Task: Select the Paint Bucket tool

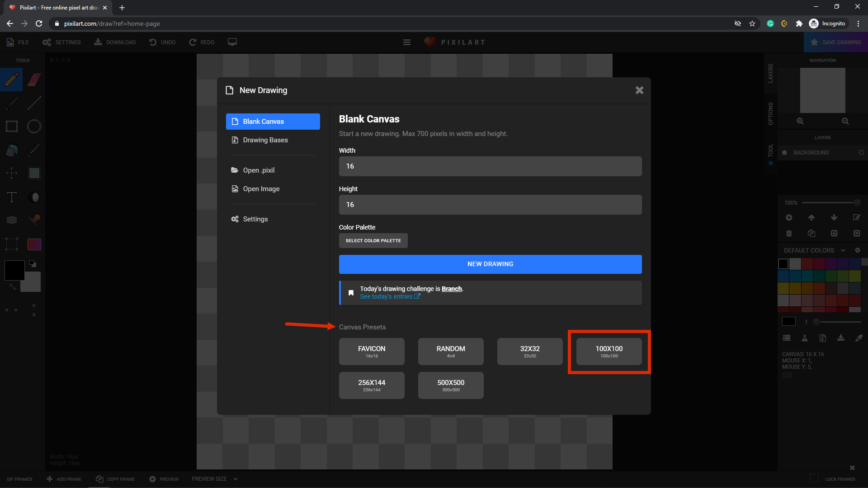Action: coord(11,150)
